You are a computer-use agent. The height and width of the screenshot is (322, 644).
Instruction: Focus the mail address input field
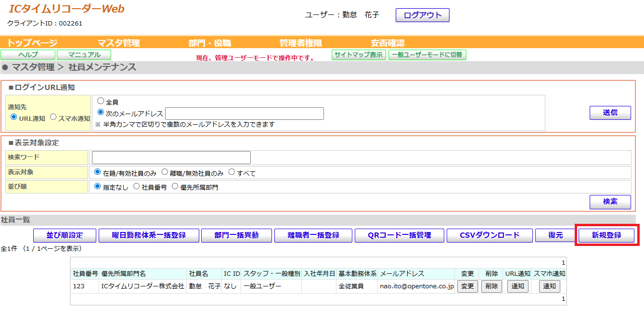tap(244, 114)
